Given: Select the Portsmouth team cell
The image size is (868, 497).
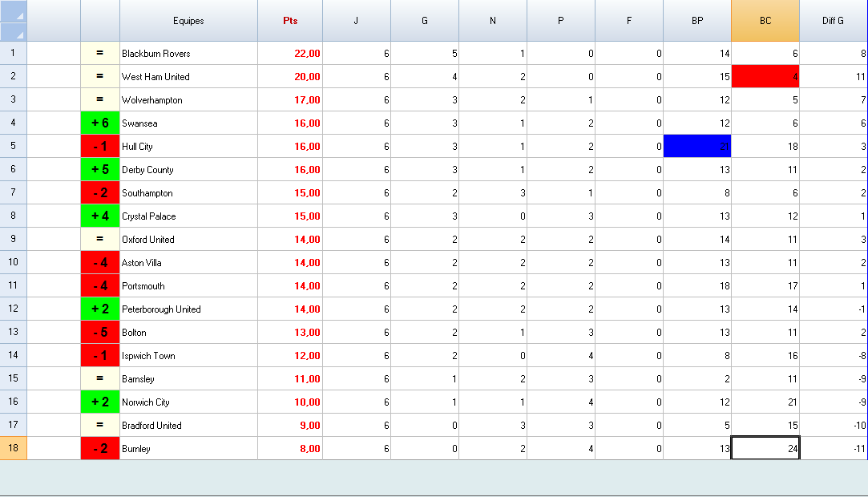Looking at the screenshot, I should pyautogui.click(x=188, y=286).
